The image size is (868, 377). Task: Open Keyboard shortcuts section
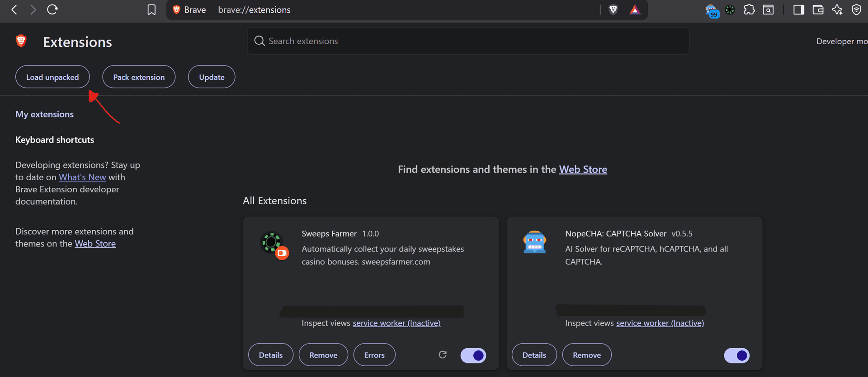(55, 140)
